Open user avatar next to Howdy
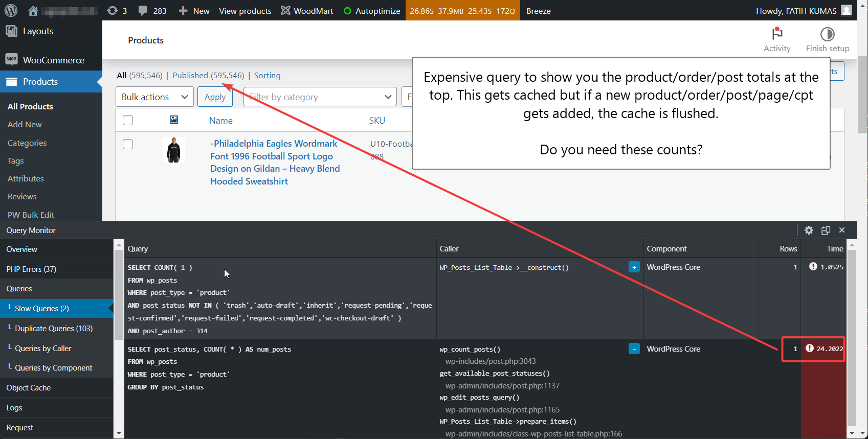 [x=847, y=11]
